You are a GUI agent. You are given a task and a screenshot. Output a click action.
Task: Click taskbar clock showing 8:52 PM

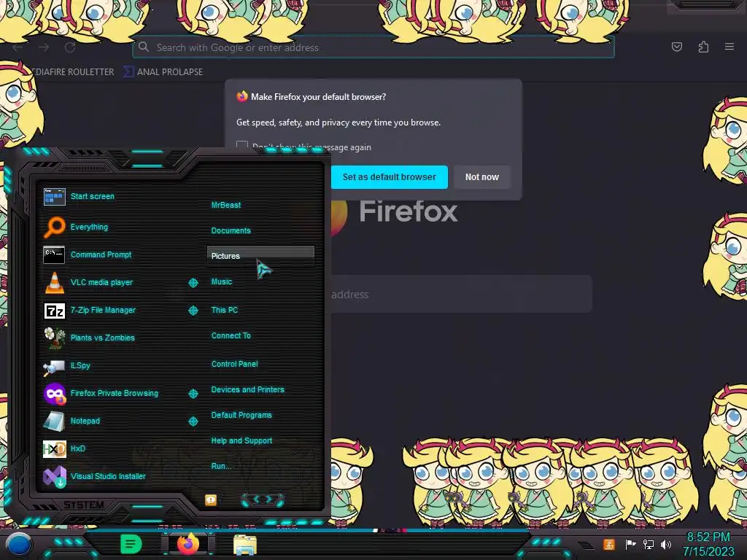[708, 537]
